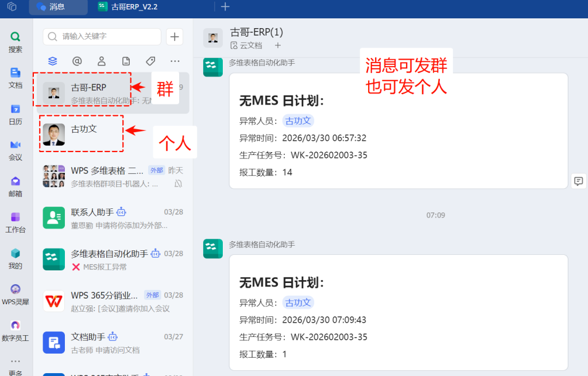Open My (我的) section in sidebar
Viewport: 588px width, 376px height.
coord(16,259)
